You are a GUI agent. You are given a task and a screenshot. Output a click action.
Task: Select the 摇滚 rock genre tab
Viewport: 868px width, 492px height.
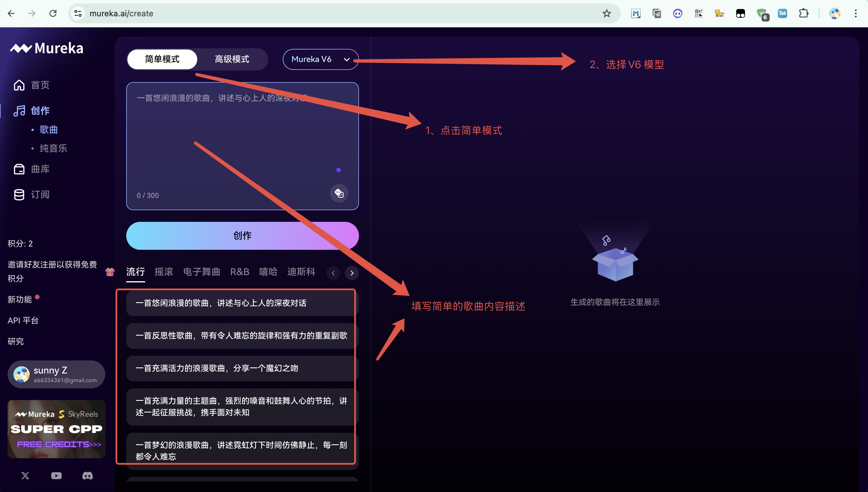164,272
